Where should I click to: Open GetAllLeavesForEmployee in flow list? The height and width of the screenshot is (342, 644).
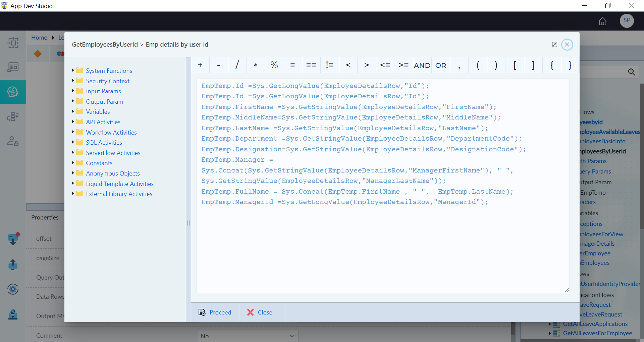coord(597,333)
